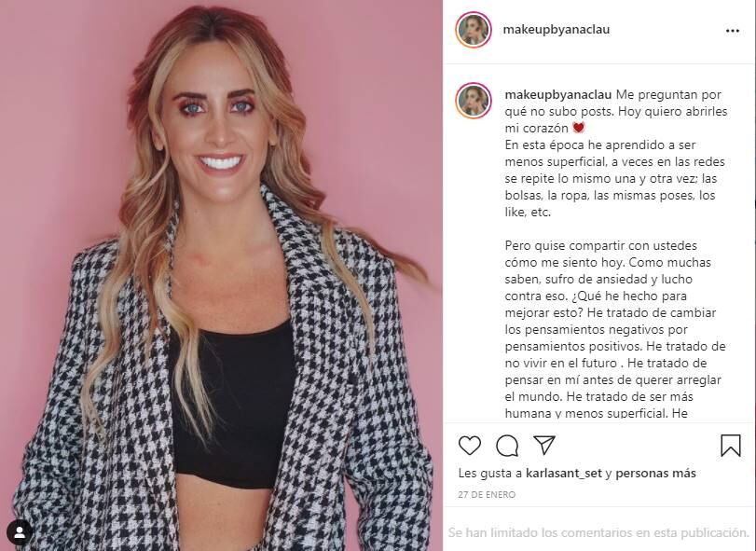Click the caption text "Me preguntan por qué"
756x551 pixels.
click(x=668, y=95)
